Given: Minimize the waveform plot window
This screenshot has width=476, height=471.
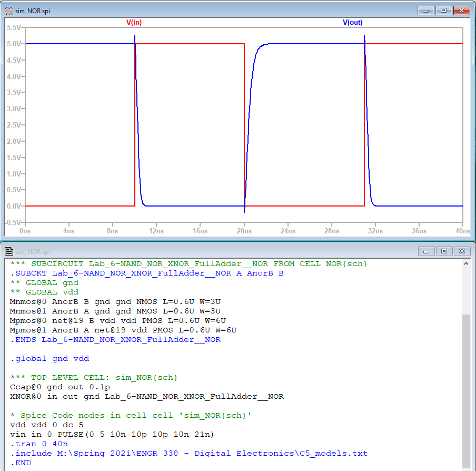Looking at the screenshot, I should click(x=426, y=10).
